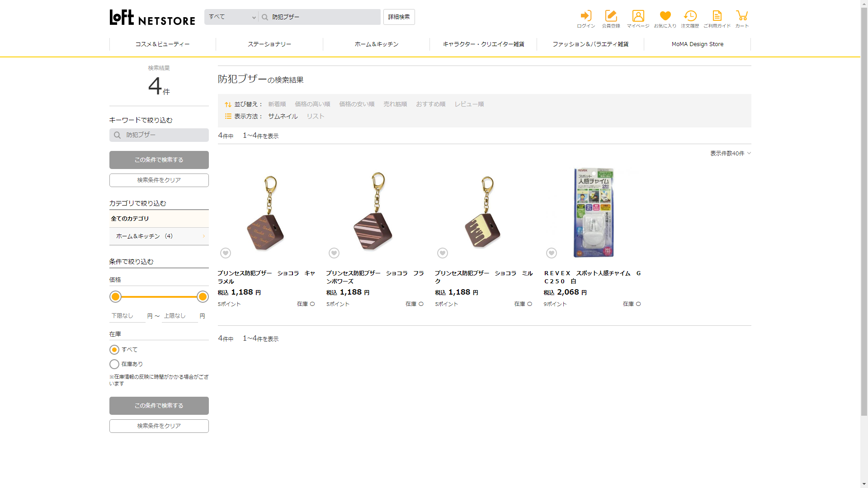Select the すべて stock radio button
Image resolution: width=868 pixels, height=488 pixels.
[x=114, y=350]
